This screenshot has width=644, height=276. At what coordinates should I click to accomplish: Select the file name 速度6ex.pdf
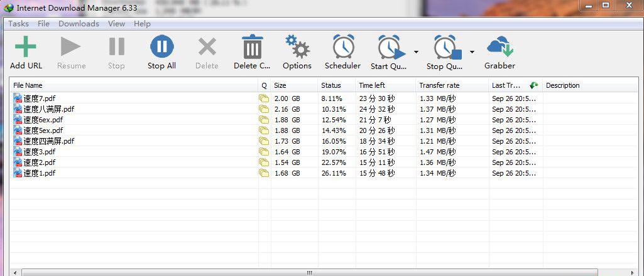[x=43, y=120]
